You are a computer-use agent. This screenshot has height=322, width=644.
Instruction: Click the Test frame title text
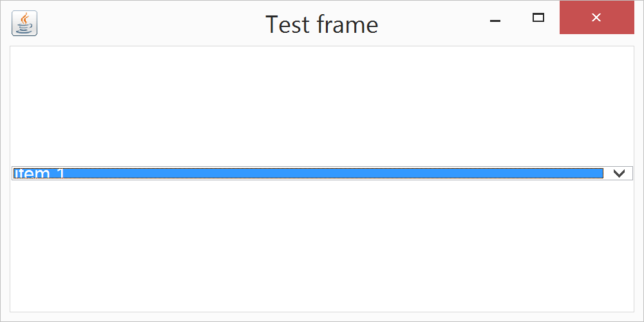pos(321,24)
